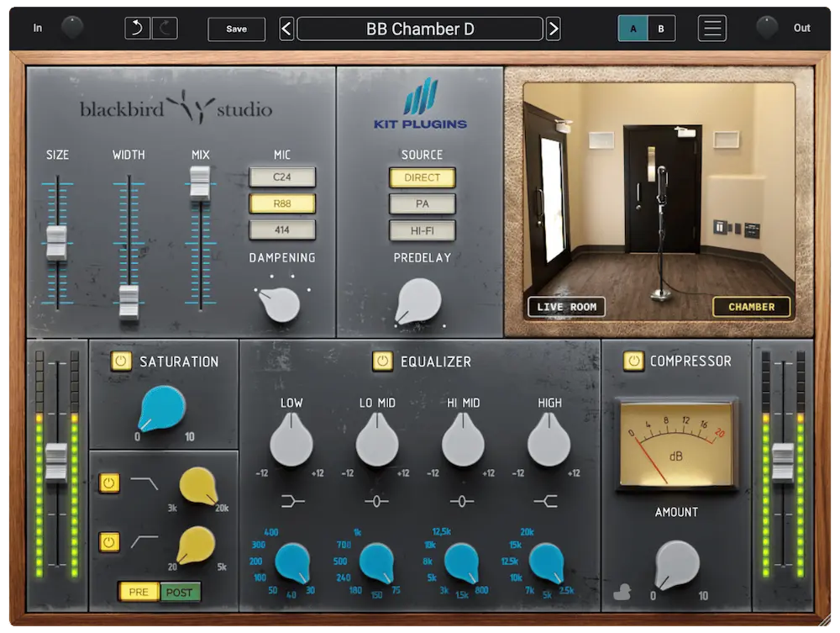This screenshot has width=840, height=633.
Task: Click the HI MID gain knob
Action: click(463, 440)
